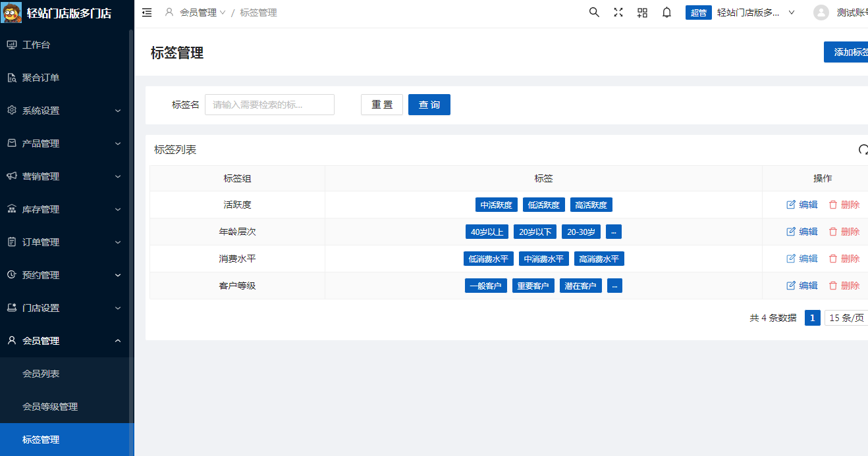Click the grid-plus shortcut icon in header
This screenshot has width=868, height=456.
[x=642, y=13]
